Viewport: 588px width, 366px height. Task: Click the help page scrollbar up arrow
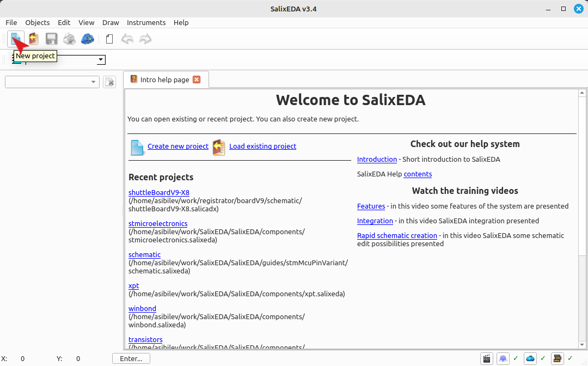582,93
